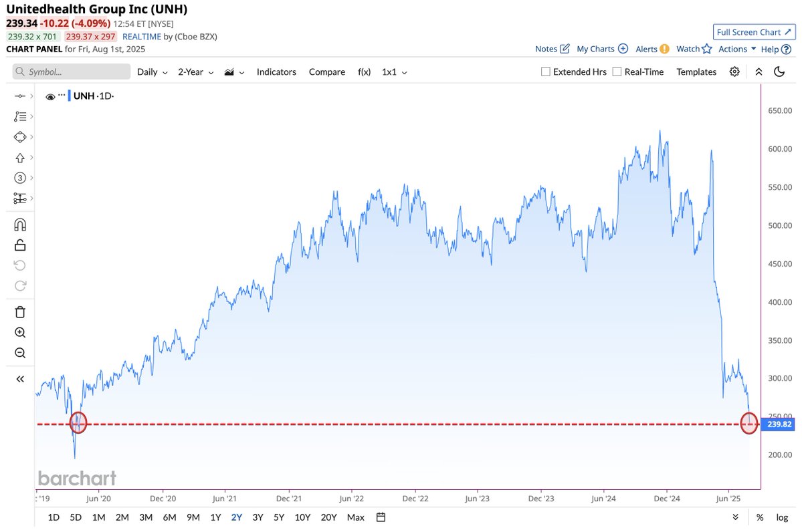Open the Templates menu

pos(696,72)
